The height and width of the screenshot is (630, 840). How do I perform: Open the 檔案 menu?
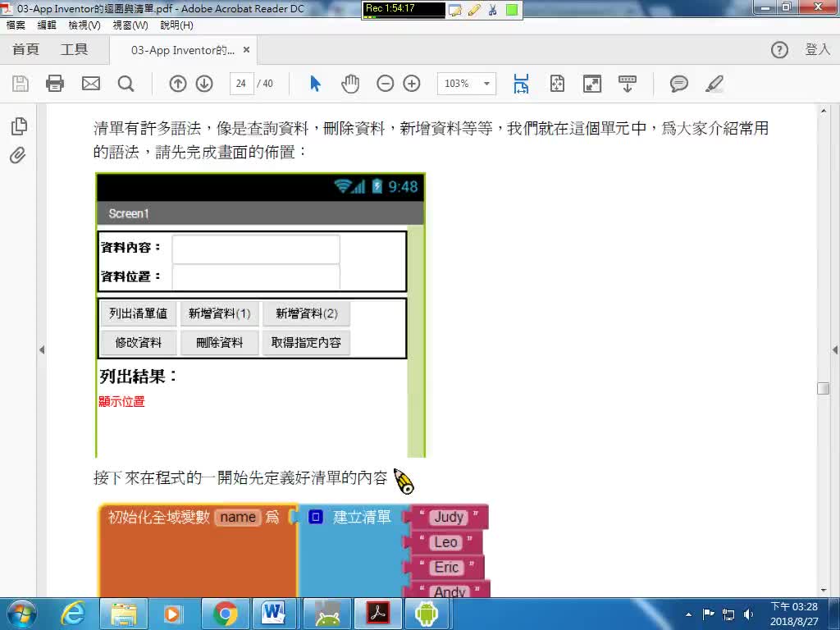pos(16,25)
